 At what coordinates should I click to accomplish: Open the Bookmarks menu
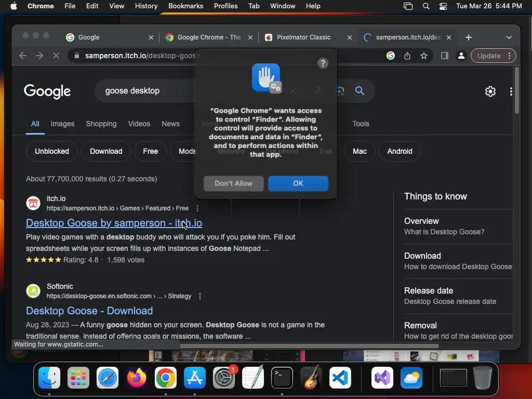click(x=185, y=6)
